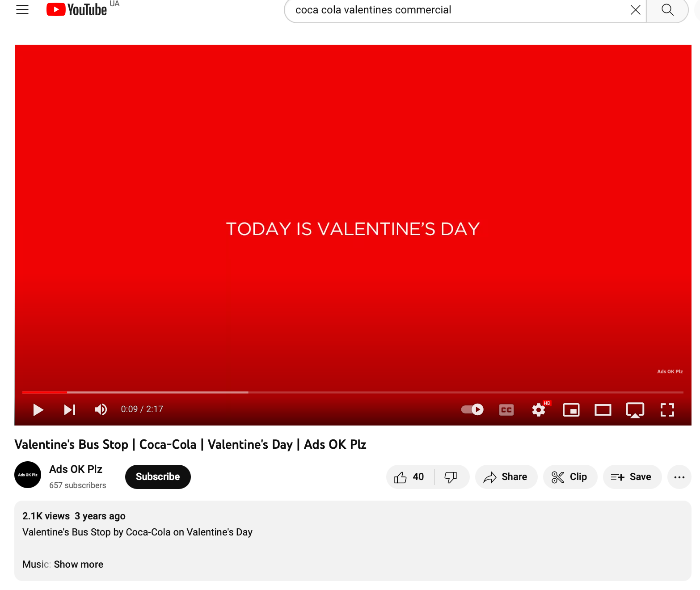Expand description with Show more
This screenshot has height=590, width=700.
pyautogui.click(x=79, y=565)
